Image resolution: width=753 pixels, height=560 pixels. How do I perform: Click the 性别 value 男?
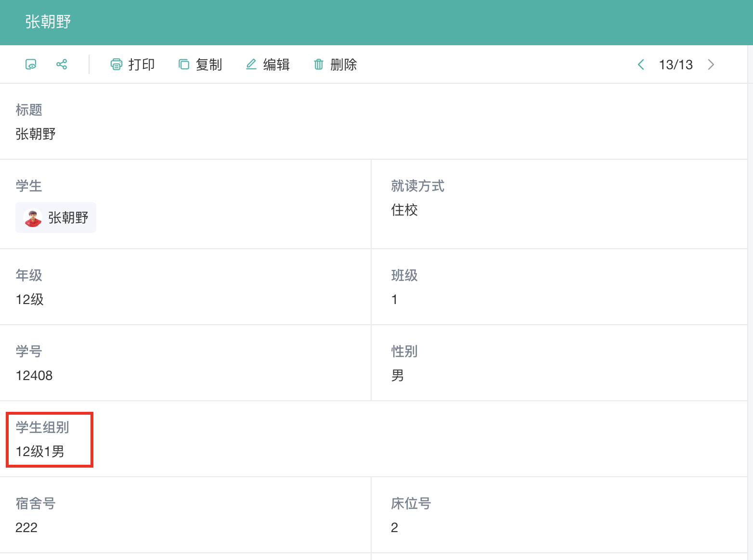397,375
